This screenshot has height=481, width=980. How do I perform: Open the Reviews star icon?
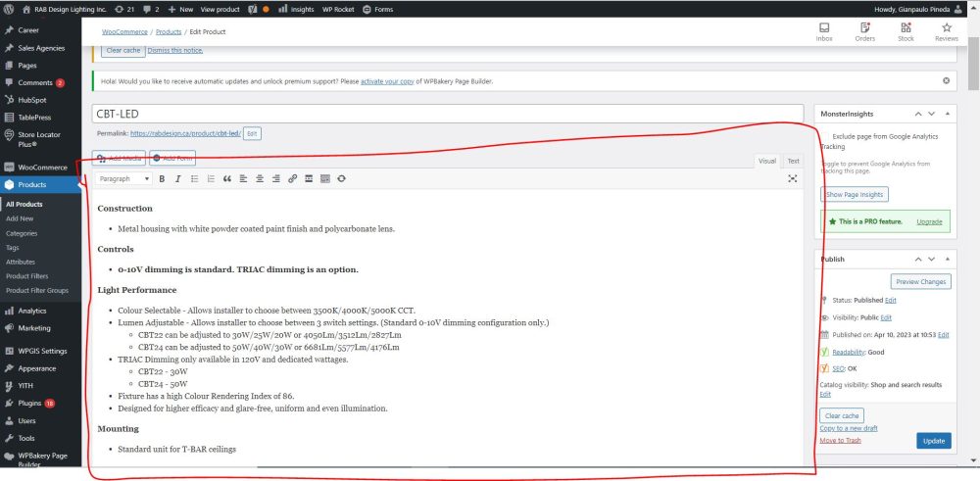click(946, 31)
